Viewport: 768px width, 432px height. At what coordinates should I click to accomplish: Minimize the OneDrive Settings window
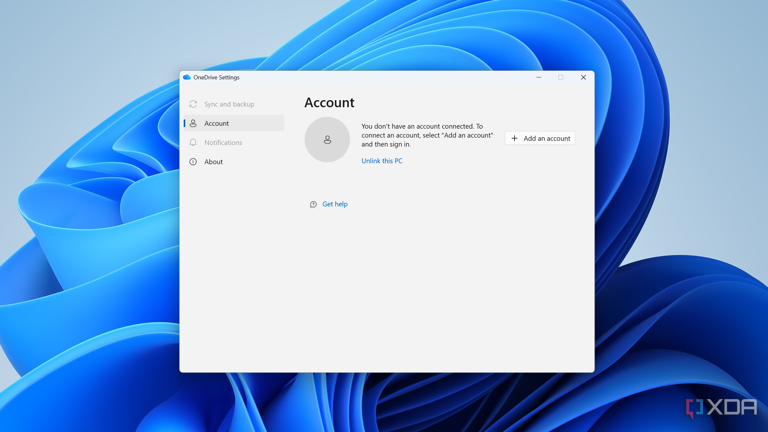click(538, 77)
